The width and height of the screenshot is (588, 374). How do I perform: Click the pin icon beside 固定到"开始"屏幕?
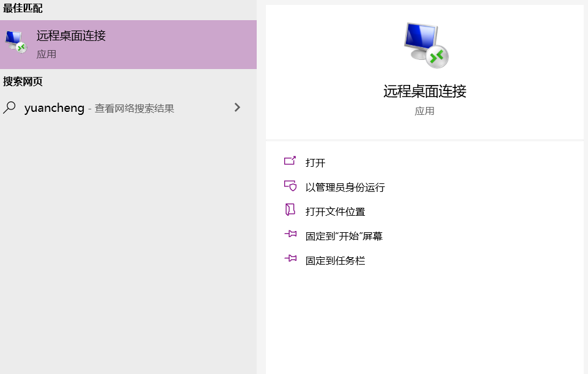[290, 234]
